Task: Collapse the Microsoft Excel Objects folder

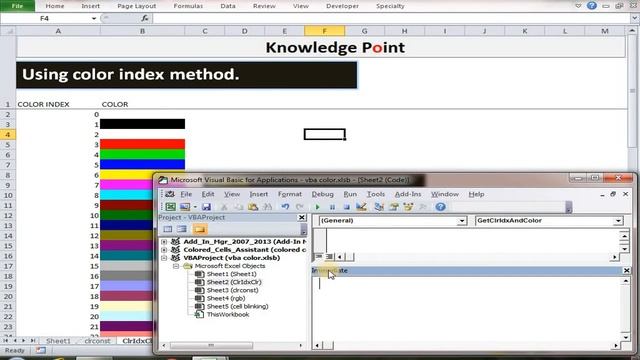Action: pyautogui.click(x=176, y=266)
